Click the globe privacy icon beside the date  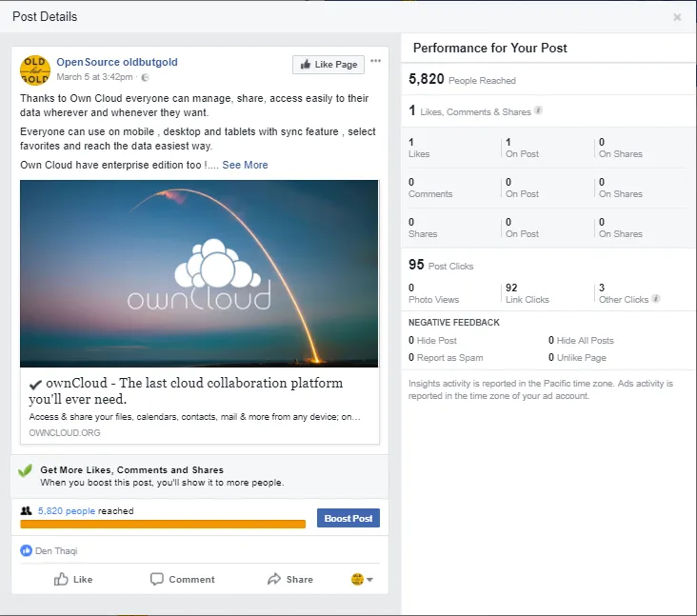point(145,77)
